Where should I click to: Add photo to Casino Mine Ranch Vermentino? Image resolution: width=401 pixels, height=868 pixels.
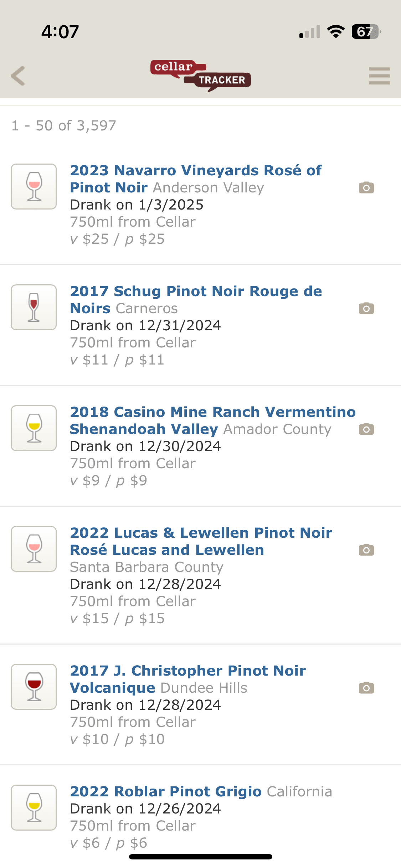tap(366, 429)
